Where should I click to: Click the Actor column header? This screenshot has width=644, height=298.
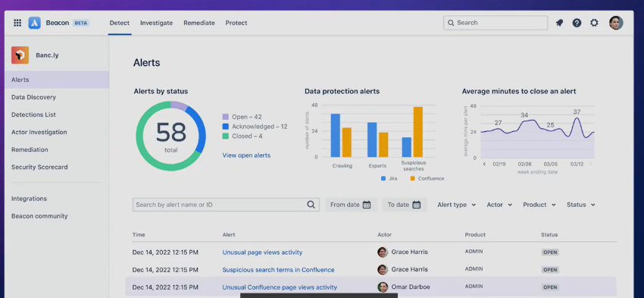pyautogui.click(x=384, y=235)
